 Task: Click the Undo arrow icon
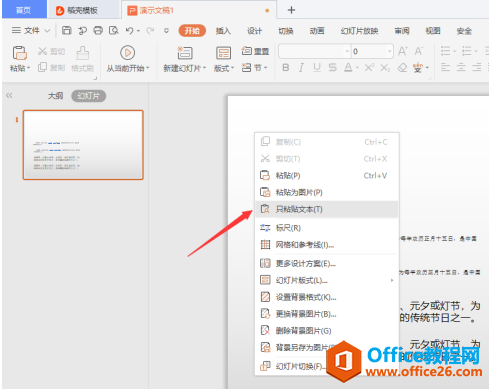(x=130, y=31)
